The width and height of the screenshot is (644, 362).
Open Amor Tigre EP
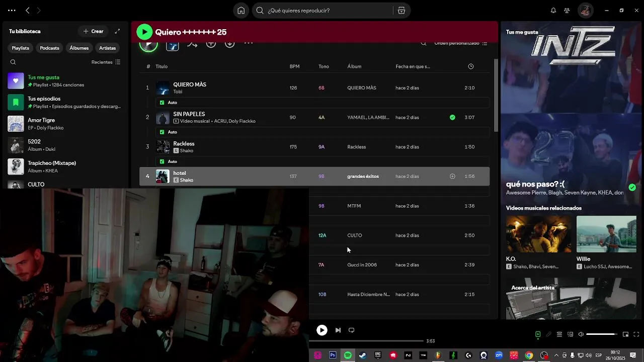(x=64, y=124)
